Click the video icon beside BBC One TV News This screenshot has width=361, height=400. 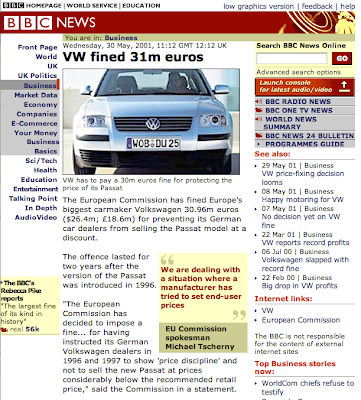tap(259, 110)
